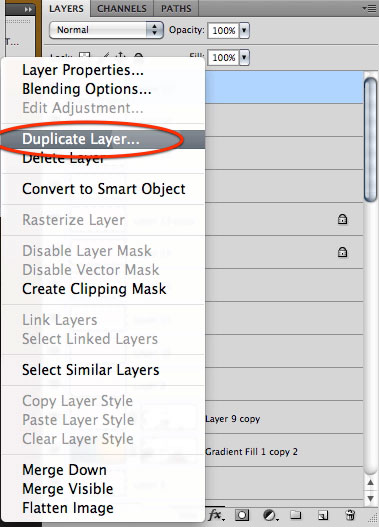This screenshot has width=379, height=527.
Task: Open the panel options menu icon
Action: [369, 8]
